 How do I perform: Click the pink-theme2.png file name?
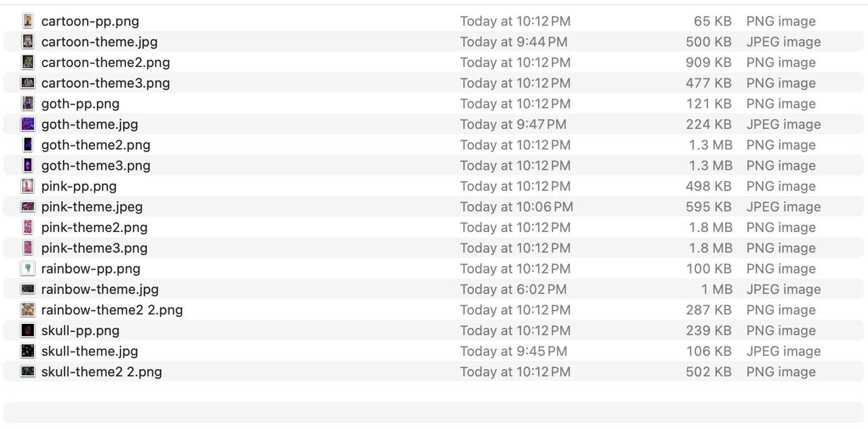click(95, 228)
